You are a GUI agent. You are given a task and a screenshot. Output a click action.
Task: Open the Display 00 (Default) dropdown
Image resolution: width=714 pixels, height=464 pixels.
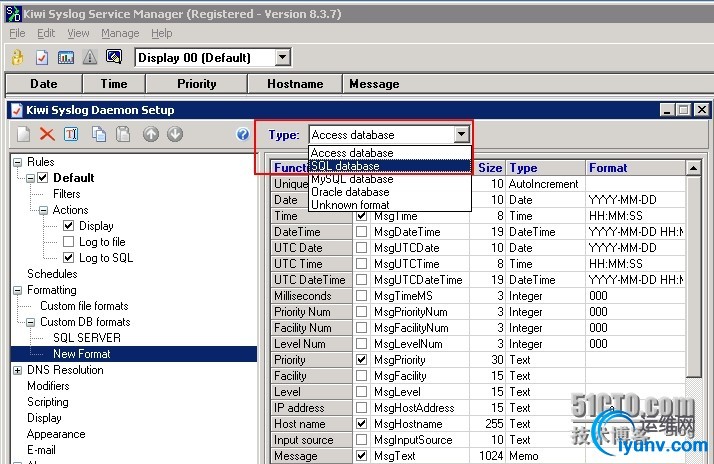click(x=282, y=57)
